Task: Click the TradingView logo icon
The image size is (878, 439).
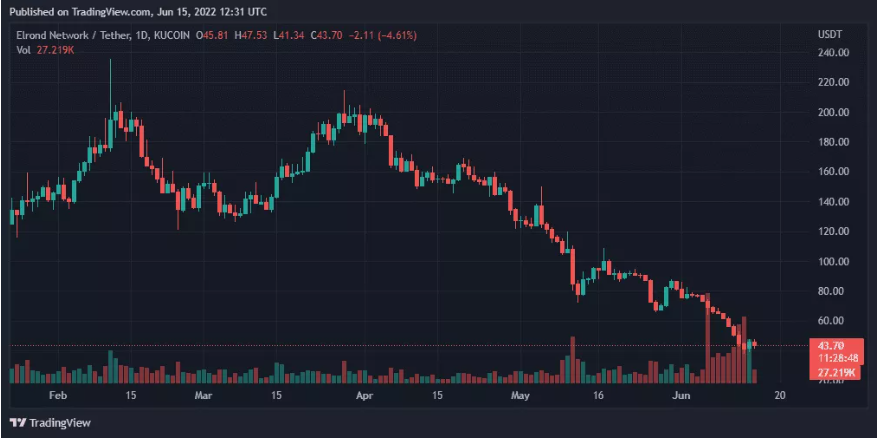Action: pos(17,422)
